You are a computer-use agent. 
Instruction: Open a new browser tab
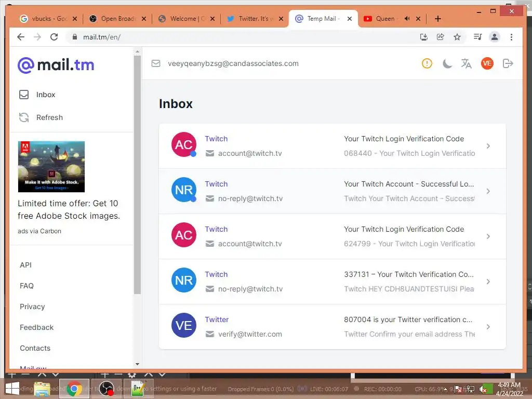pyautogui.click(x=438, y=19)
